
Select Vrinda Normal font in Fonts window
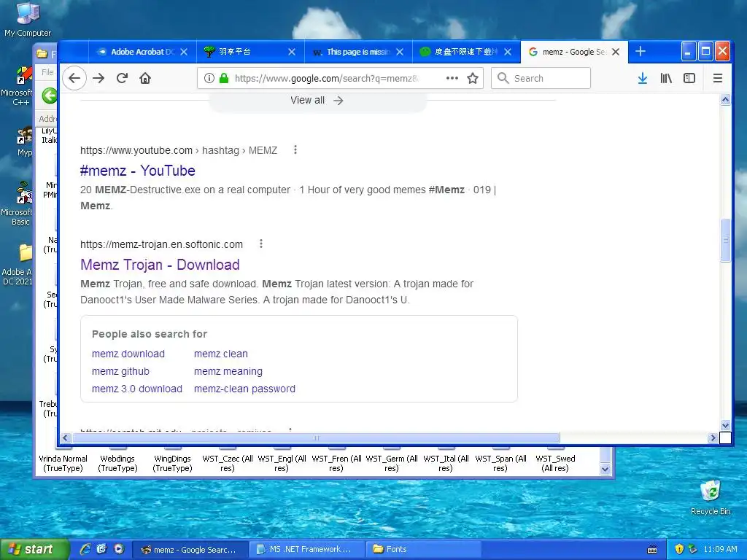[63, 463]
